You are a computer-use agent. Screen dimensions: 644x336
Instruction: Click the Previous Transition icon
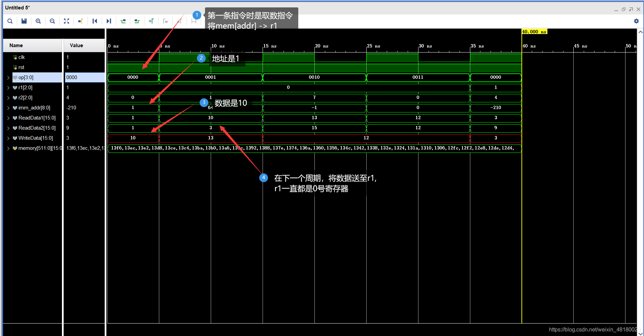coord(123,21)
